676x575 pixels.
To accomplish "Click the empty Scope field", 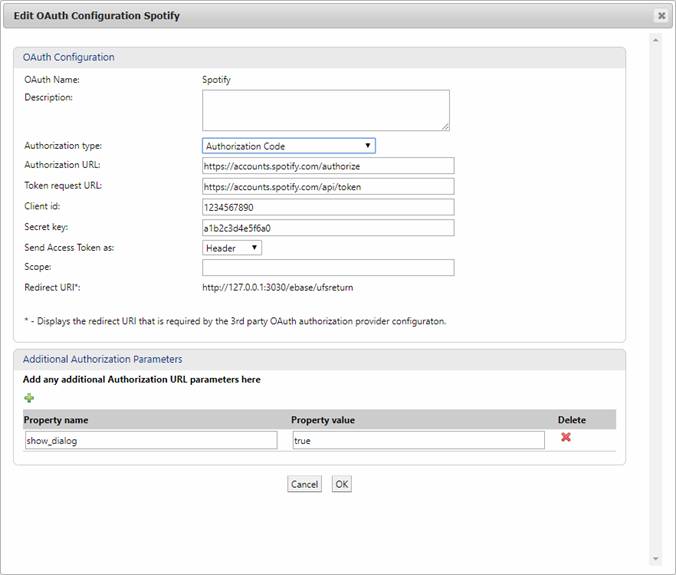I will pos(328,268).
